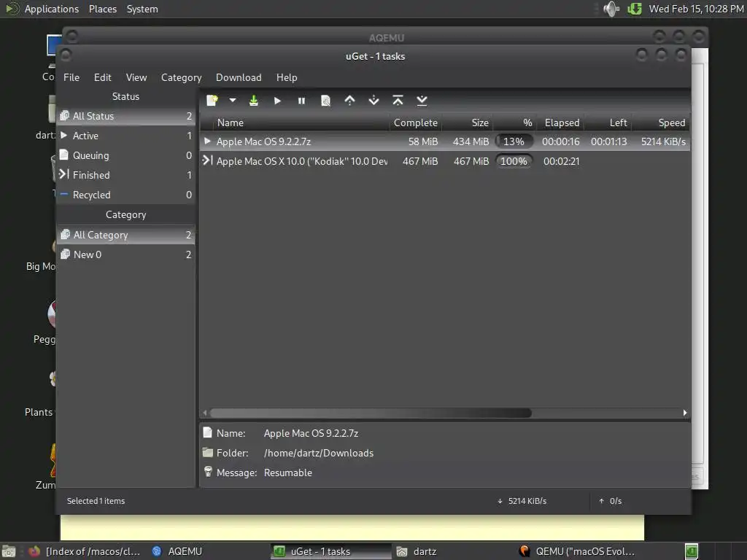The height and width of the screenshot is (560, 747).
Task: Click the 00:01:13 time left cell
Action: tap(609, 141)
